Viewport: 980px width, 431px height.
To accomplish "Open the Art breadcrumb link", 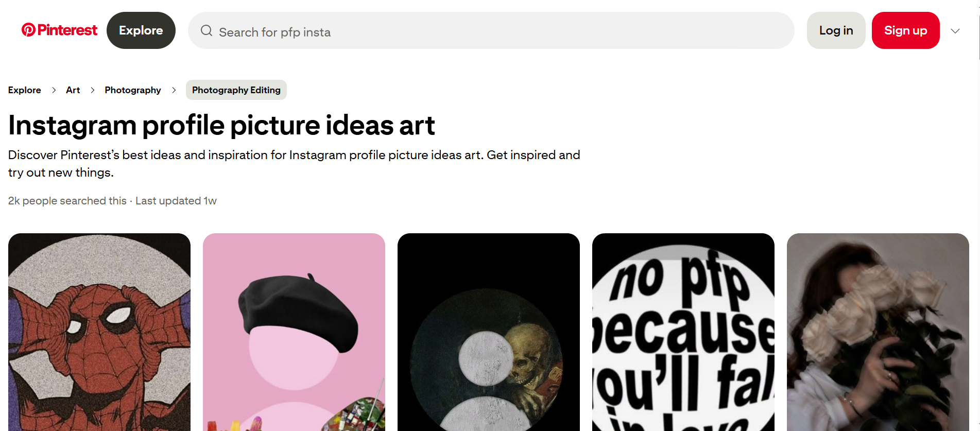I will point(73,90).
